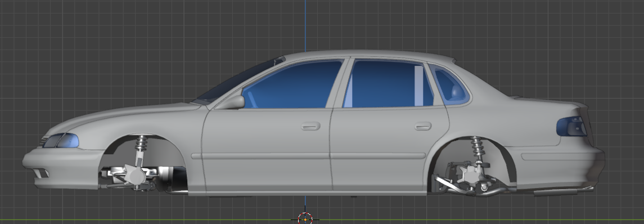644x224 pixels.
Task: Select the front bumper
Action: coord(62,168)
